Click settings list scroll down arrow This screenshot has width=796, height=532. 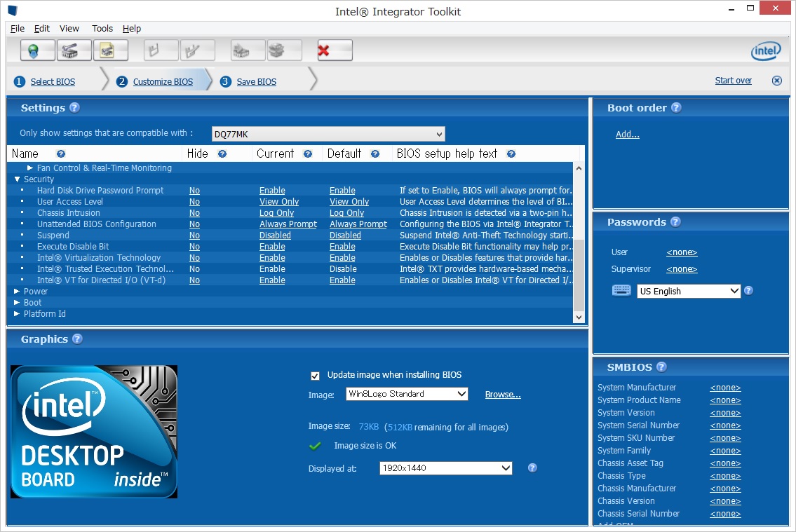pos(579,318)
